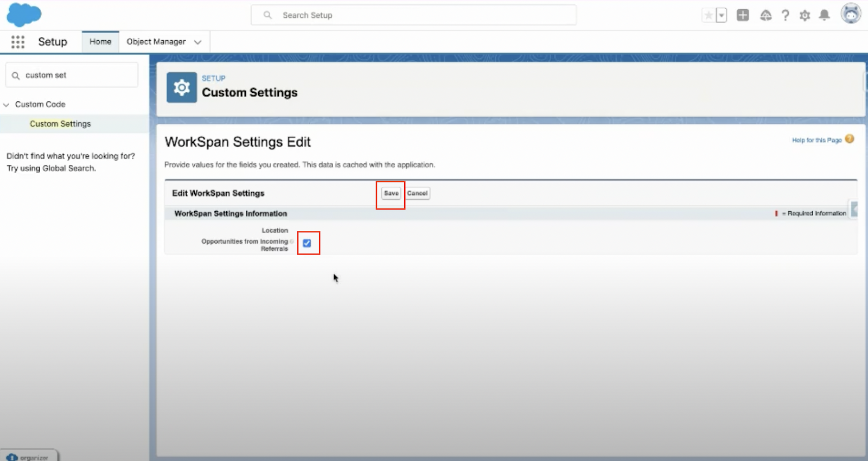The height and width of the screenshot is (461, 868).
Task: Click the info icon beside Incoming Referrals
Action: [x=292, y=242]
